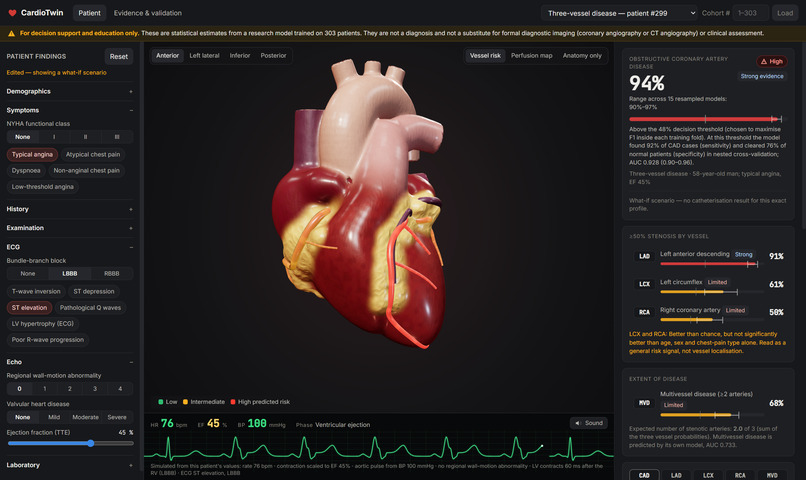Image resolution: width=806 pixels, height=480 pixels.
Task: Toggle the Typical angina symptom chip
Action: click(x=32, y=154)
